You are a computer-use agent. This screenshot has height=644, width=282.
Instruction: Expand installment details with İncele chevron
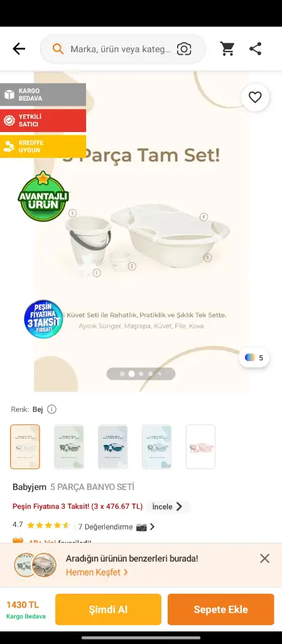tap(167, 506)
